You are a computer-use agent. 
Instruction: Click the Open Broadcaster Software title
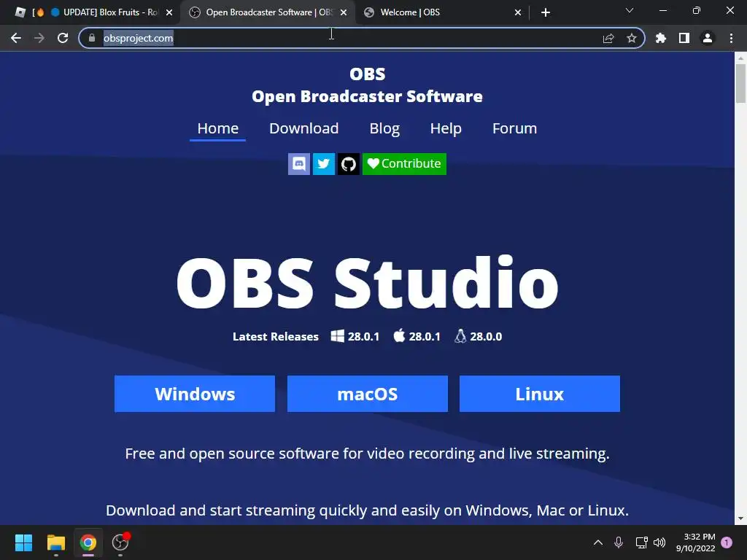368,96
